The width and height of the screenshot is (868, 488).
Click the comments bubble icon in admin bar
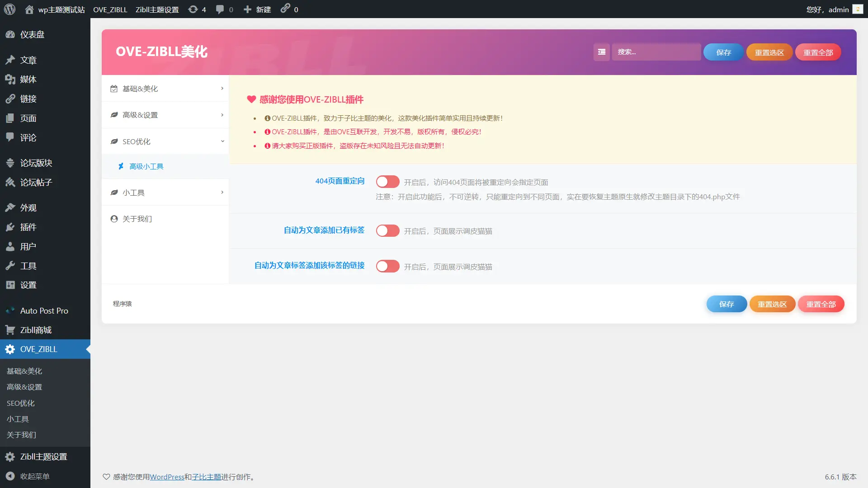click(x=220, y=9)
